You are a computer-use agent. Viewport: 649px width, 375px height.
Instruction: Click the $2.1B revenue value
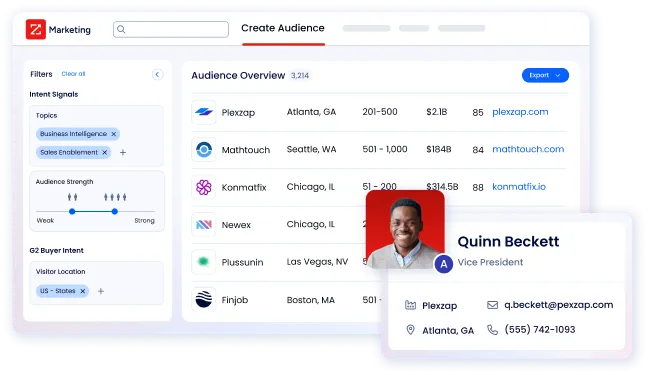click(437, 112)
